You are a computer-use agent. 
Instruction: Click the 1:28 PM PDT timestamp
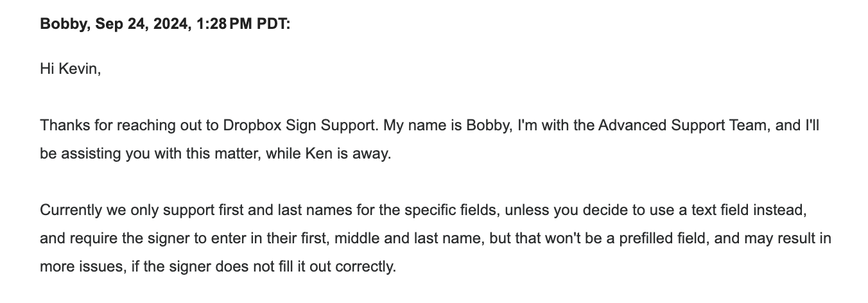[243, 24]
